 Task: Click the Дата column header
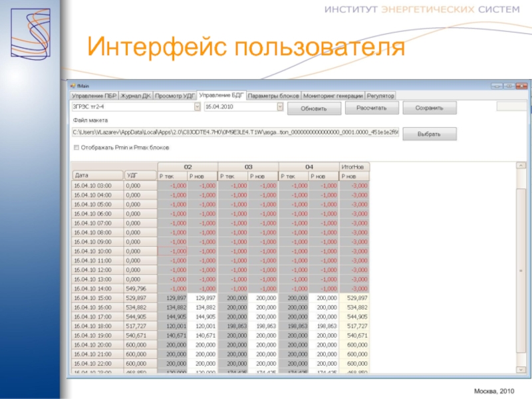click(98, 175)
